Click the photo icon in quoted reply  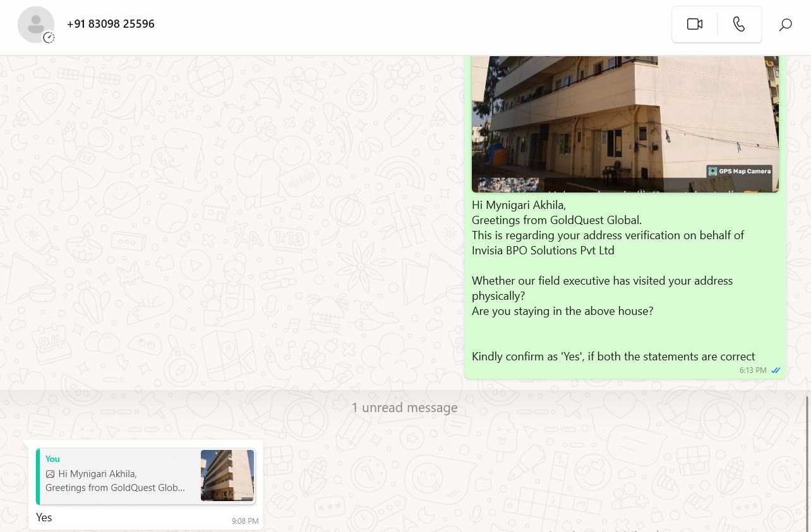click(51, 474)
